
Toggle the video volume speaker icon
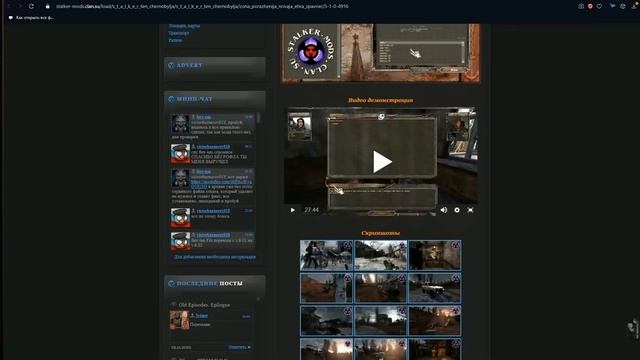click(444, 210)
